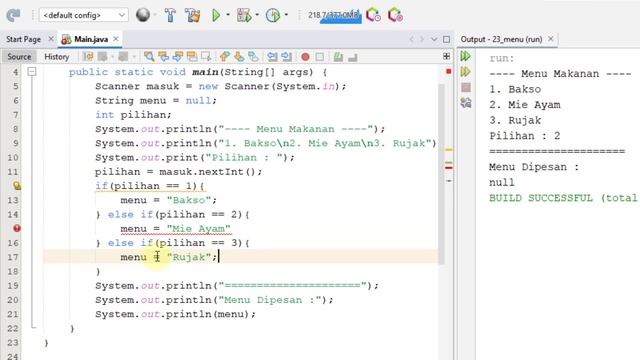
Task: Click Shift Line Right icon
Action: pos(287,57)
